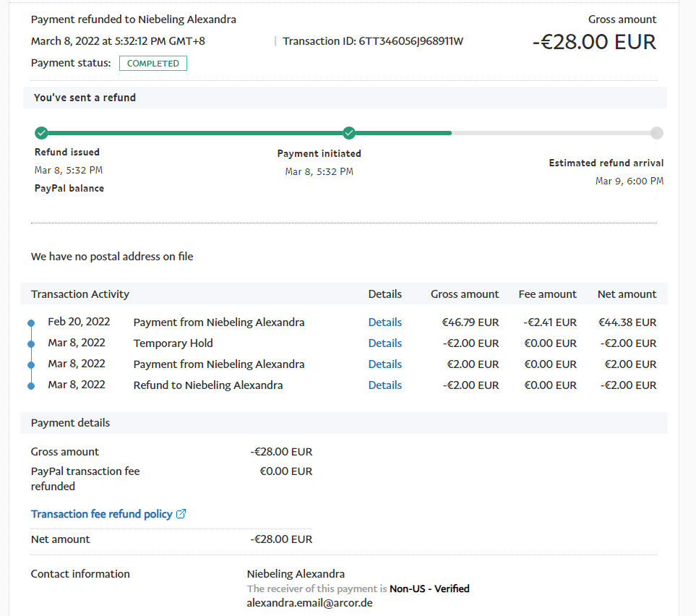
Task: Click timeline dot for Refund to Niebeling Alexandra
Action: click(x=30, y=386)
